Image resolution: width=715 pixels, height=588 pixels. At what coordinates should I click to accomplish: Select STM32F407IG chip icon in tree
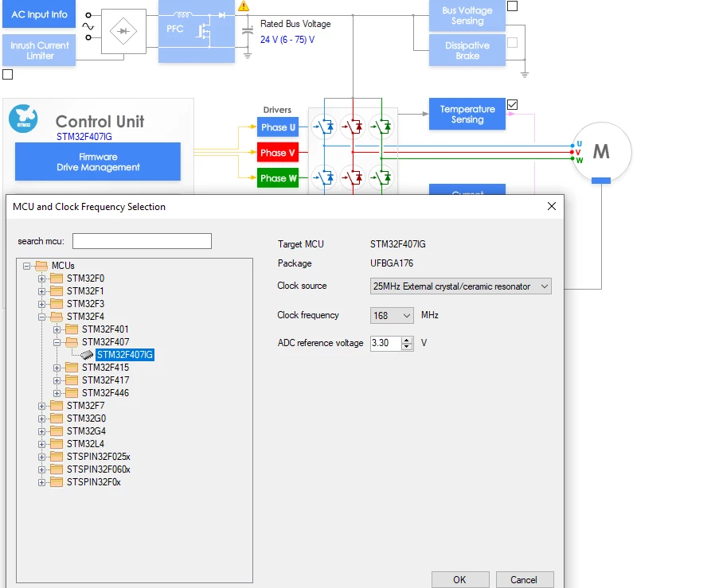(x=87, y=355)
